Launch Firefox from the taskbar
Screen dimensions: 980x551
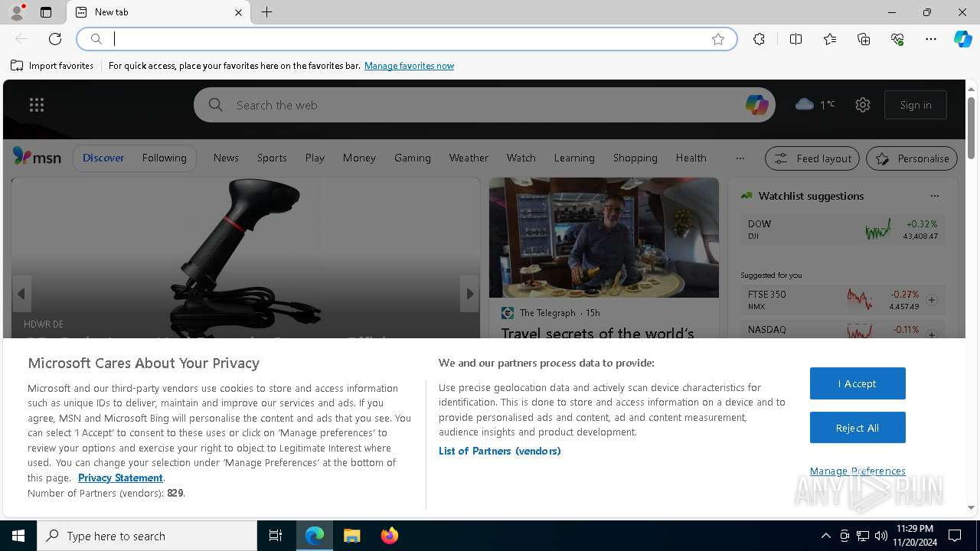click(389, 536)
